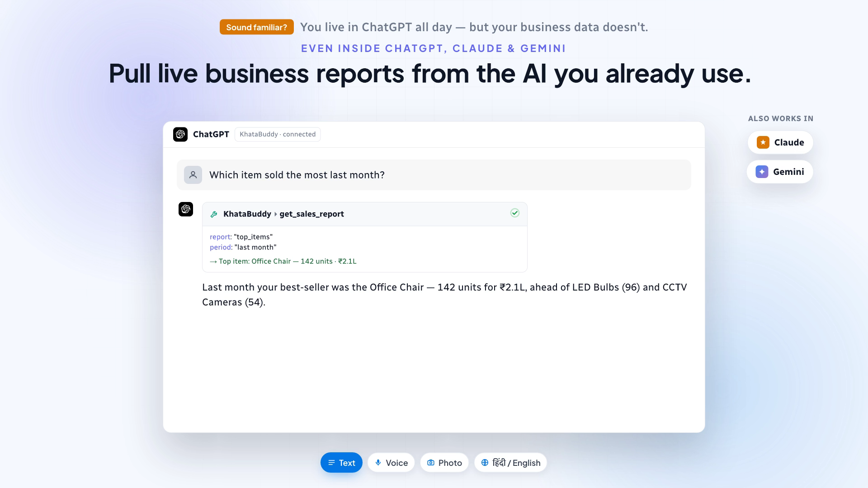
Task: Click the 'Top item: Office Chair' result line
Action: point(283,261)
